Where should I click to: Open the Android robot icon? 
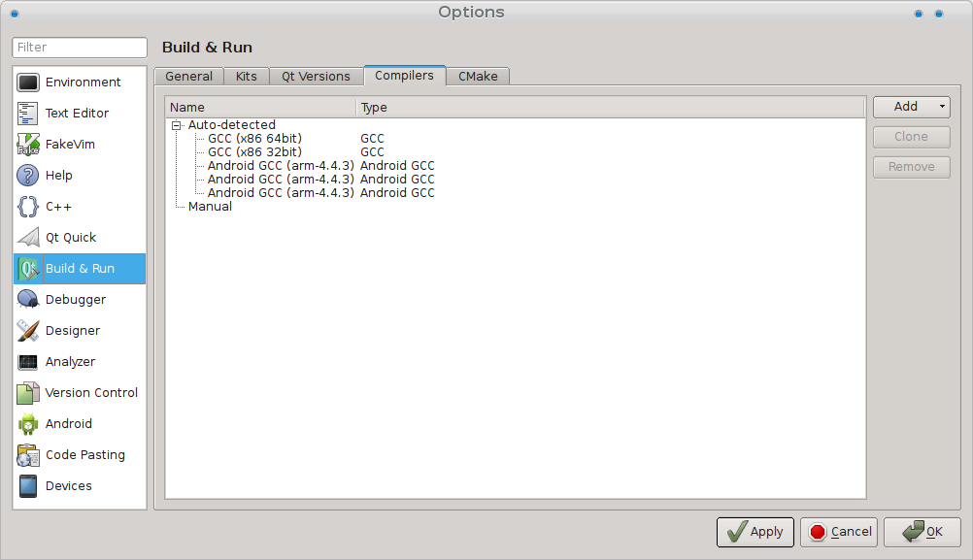[28, 424]
